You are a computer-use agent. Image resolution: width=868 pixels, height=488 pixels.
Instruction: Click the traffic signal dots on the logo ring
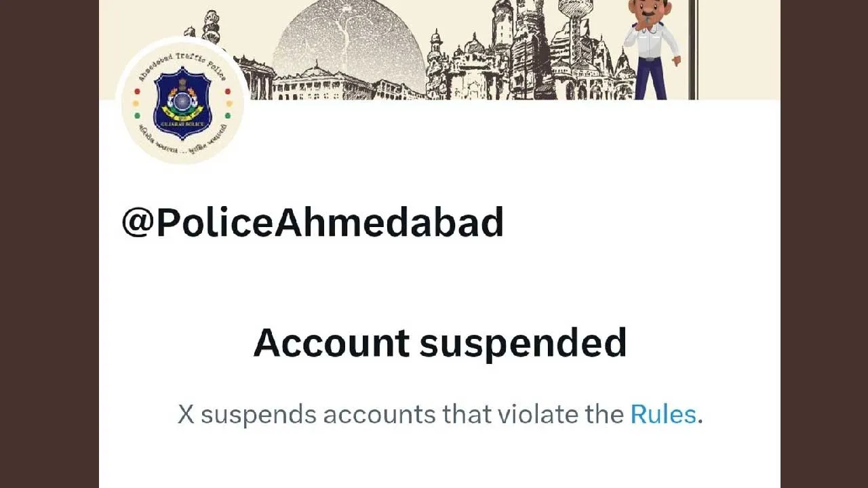[136, 102]
